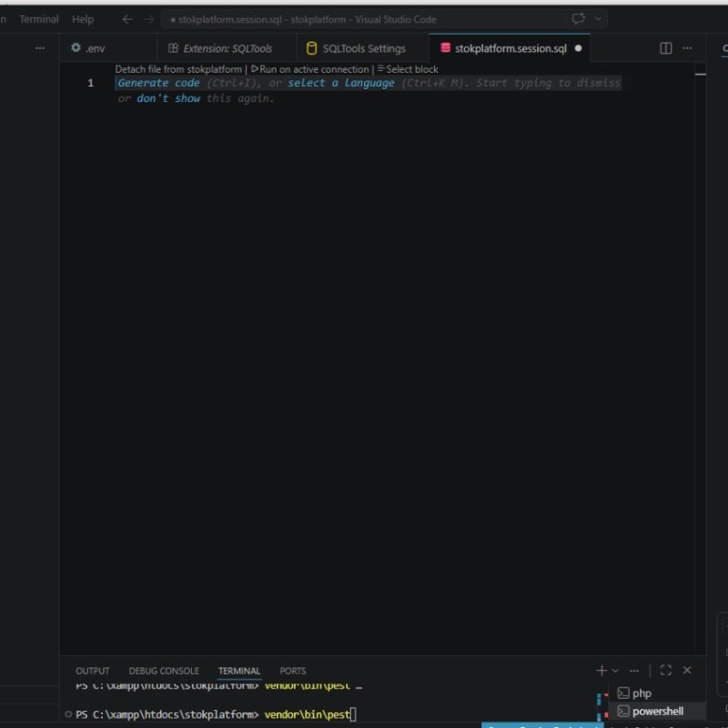Click the split editor right icon
Image resolution: width=728 pixels, height=728 pixels.
666,48
